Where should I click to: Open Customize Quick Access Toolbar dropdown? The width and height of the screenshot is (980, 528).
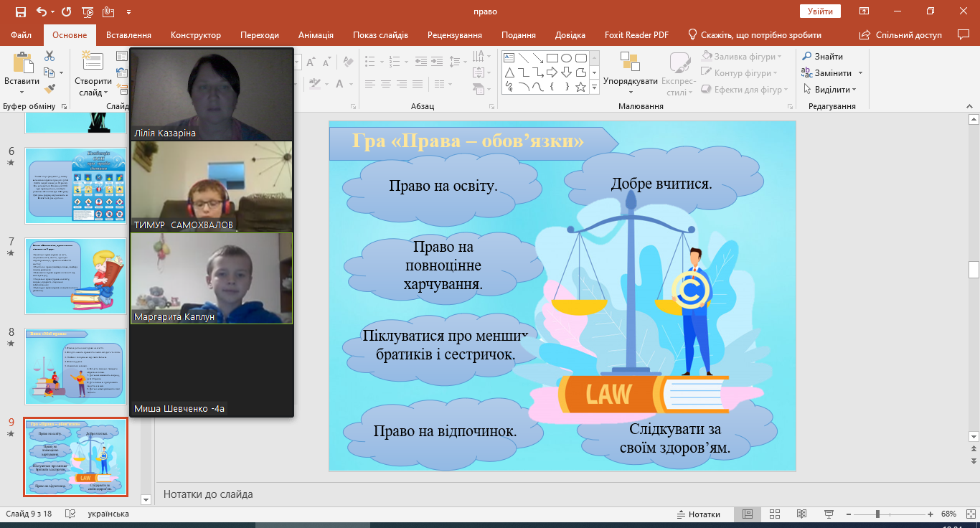tap(128, 12)
